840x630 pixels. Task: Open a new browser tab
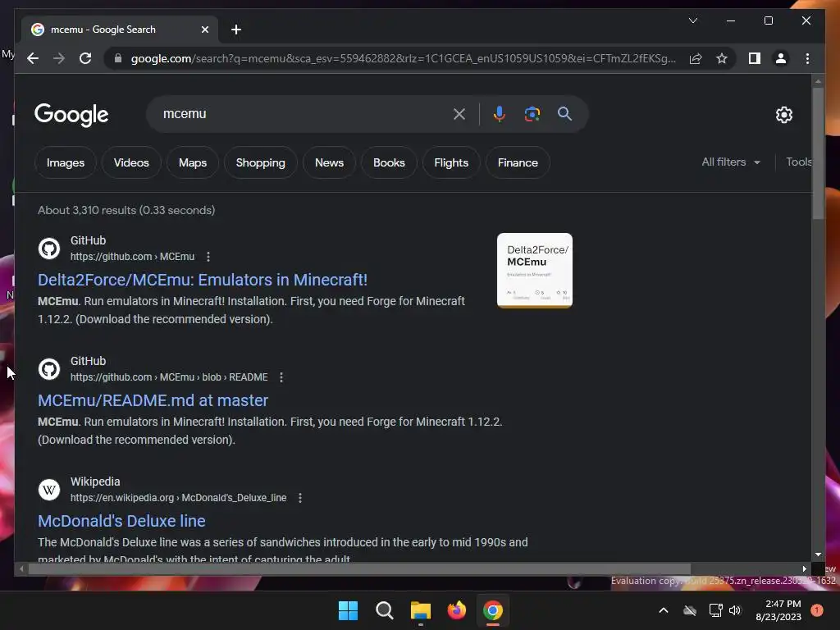(x=236, y=30)
